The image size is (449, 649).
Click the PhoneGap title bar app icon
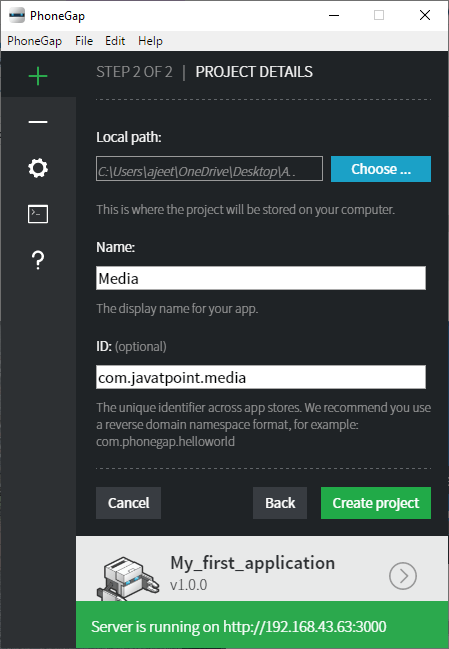(17, 16)
